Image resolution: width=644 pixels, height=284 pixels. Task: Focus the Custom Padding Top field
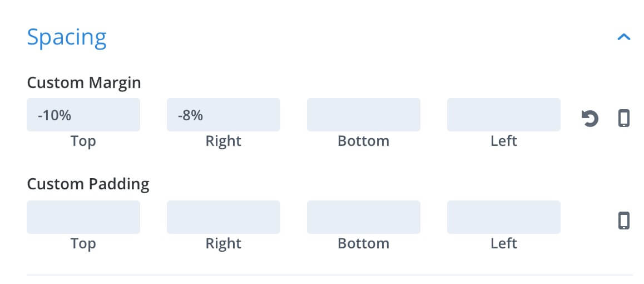[x=83, y=217]
